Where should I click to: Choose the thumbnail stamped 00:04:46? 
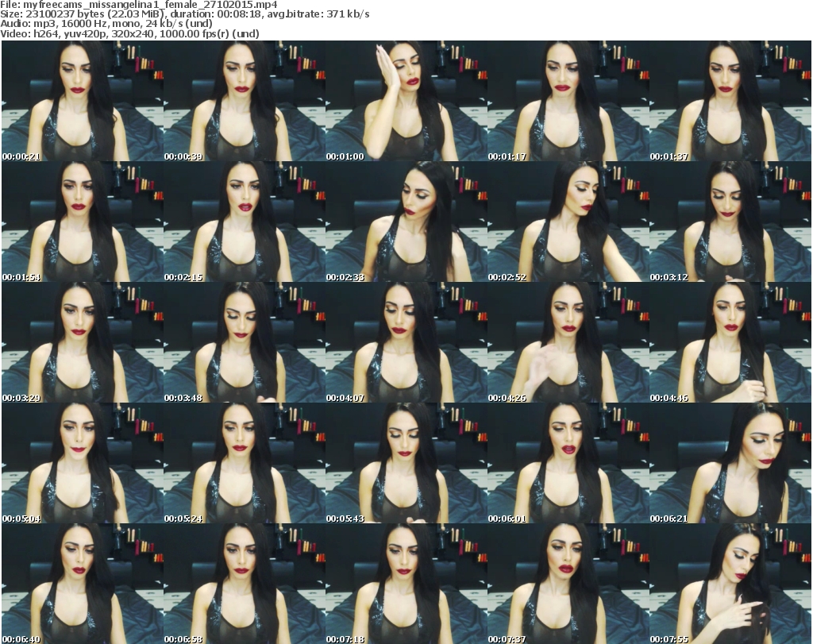[x=730, y=343]
